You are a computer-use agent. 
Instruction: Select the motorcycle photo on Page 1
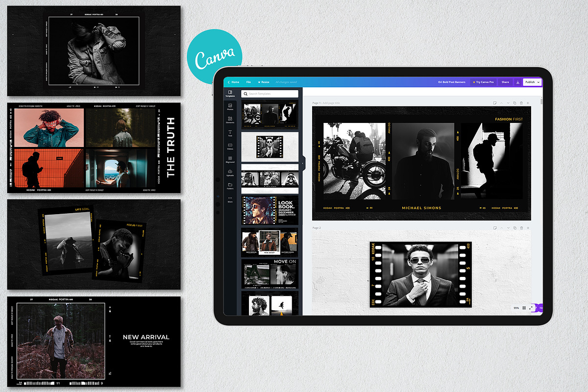[354, 161]
